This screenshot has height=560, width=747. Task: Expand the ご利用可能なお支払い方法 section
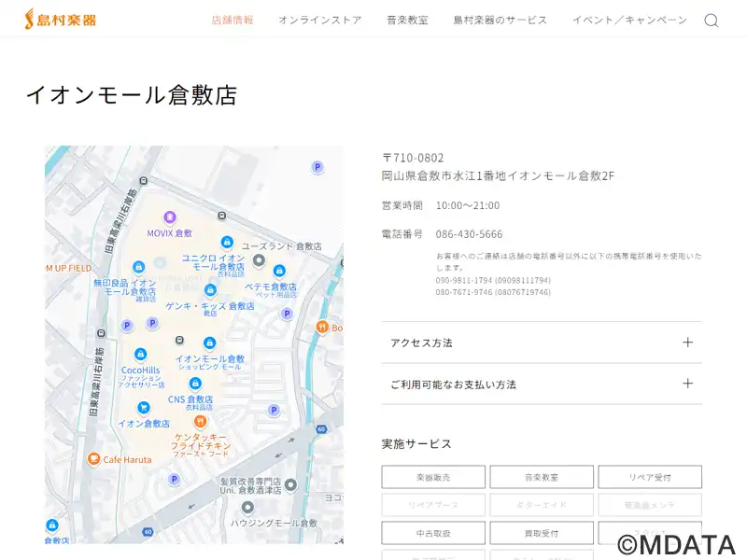[542, 384]
